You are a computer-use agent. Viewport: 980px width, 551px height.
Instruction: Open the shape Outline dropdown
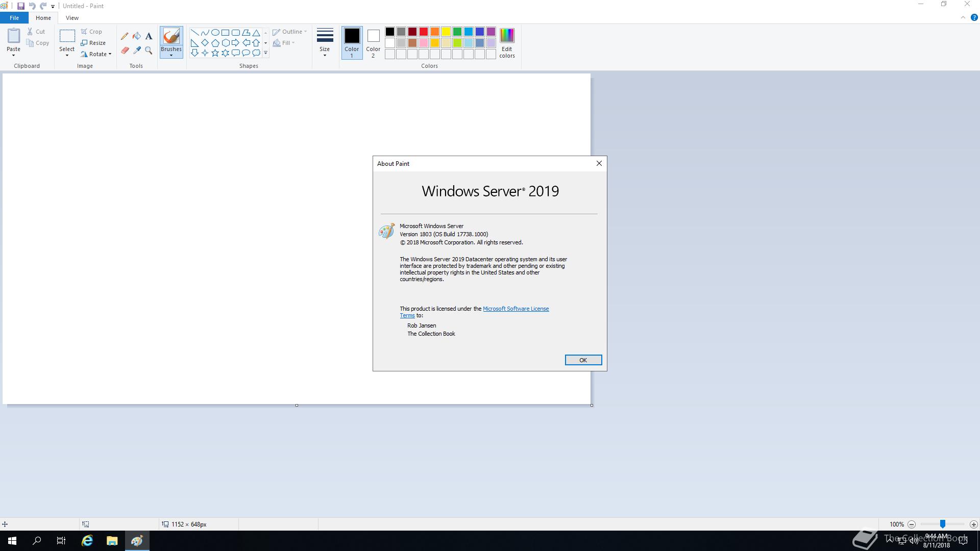pyautogui.click(x=289, y=32)
